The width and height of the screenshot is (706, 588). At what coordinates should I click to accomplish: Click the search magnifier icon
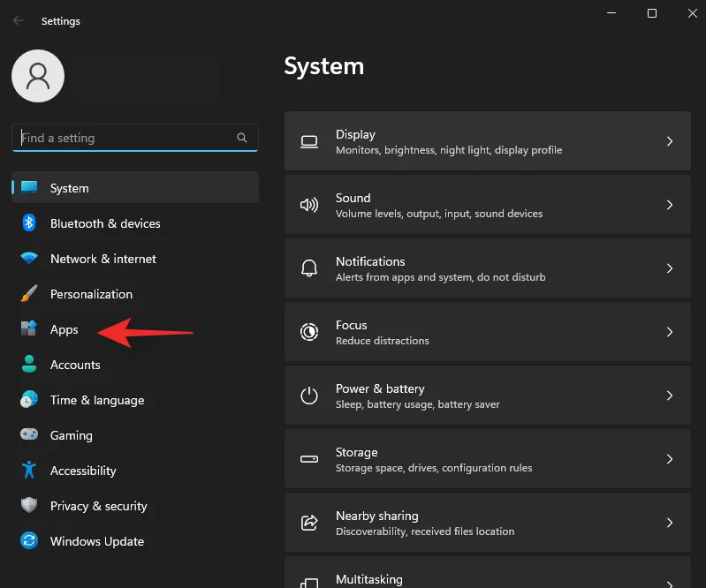(x=242, y=138)
